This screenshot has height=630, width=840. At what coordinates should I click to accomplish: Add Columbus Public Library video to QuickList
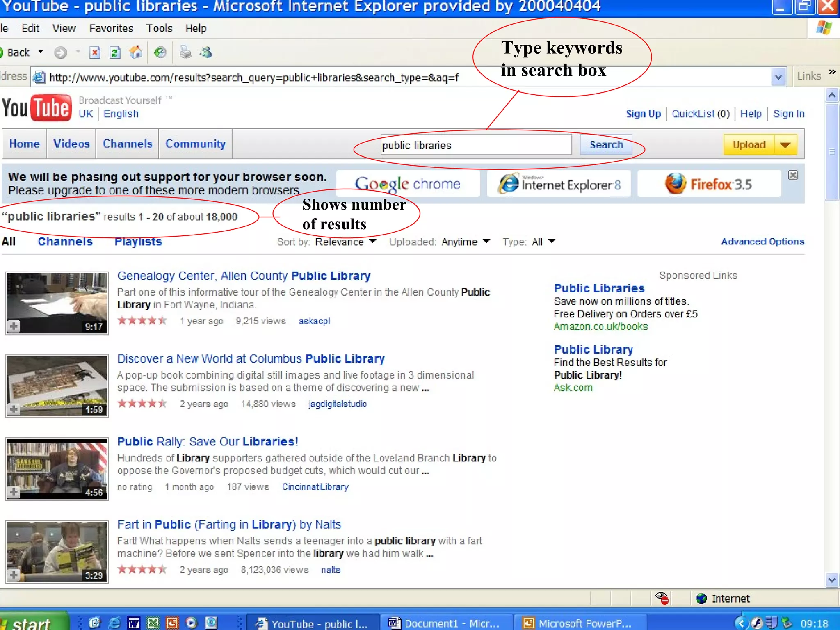(x=14, y=409)
